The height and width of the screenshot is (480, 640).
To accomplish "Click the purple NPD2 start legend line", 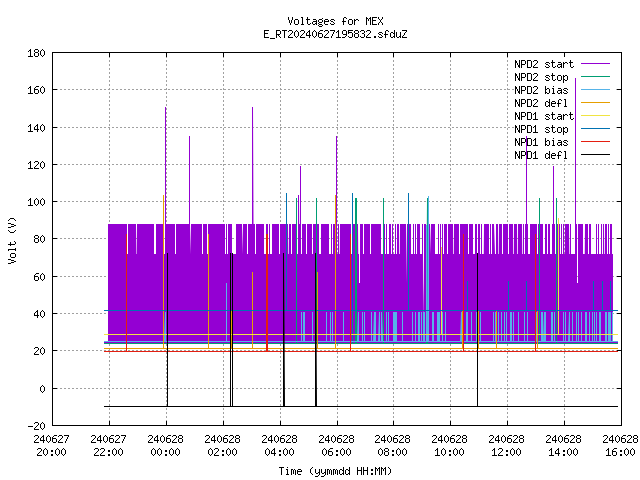I will click(595, 64).
